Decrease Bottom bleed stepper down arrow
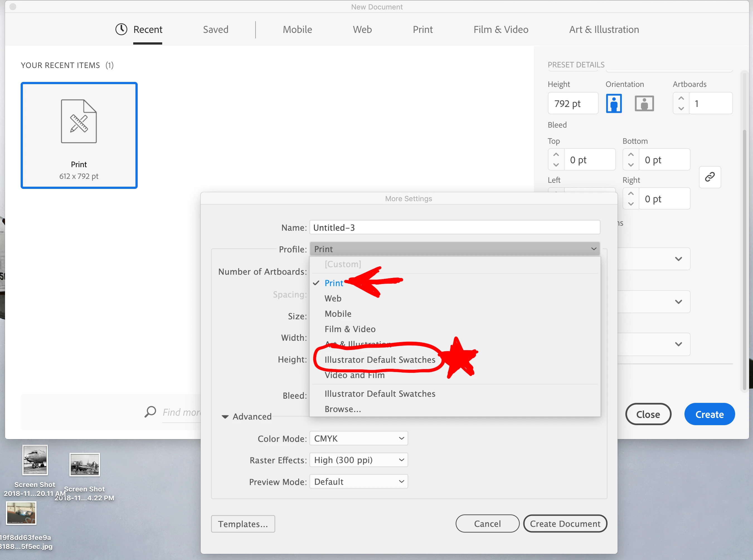 631,165
